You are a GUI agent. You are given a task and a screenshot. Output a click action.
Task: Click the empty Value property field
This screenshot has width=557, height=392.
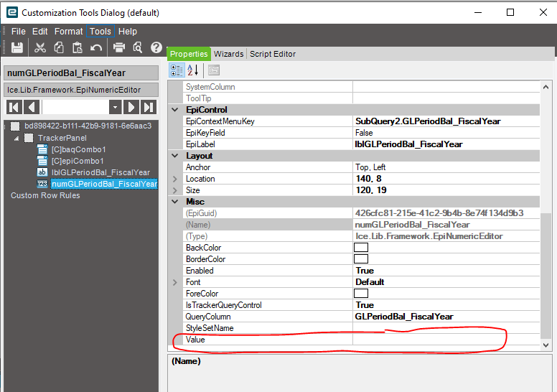click(446, 340)
